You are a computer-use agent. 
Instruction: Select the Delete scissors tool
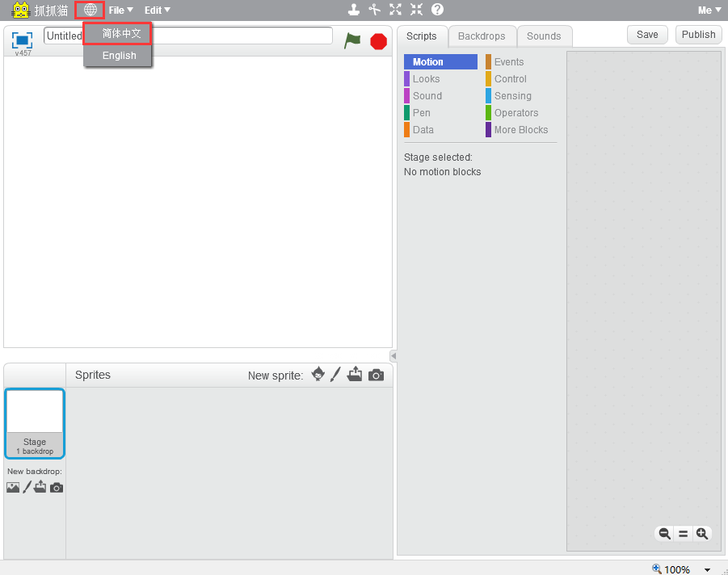(374, 10)
